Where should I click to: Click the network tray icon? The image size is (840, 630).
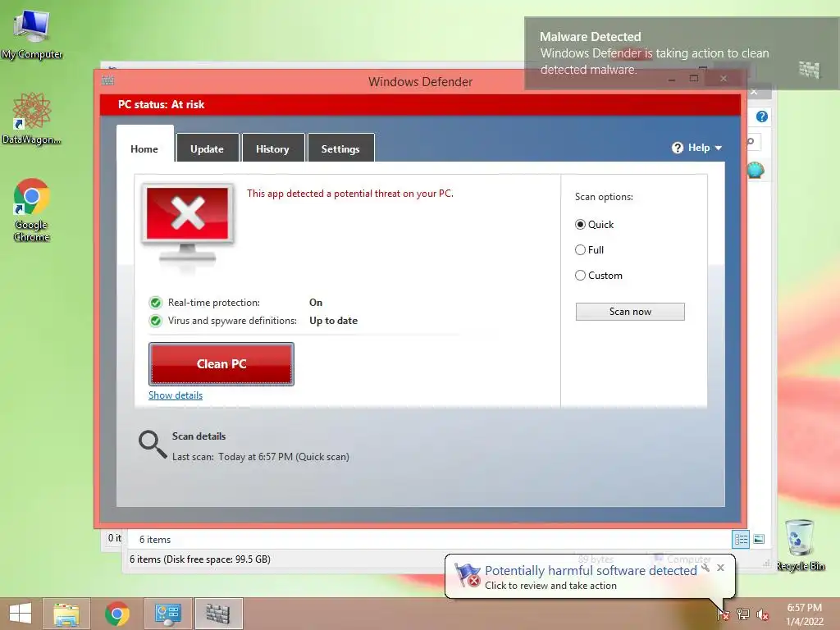click(x=743, y=614)
